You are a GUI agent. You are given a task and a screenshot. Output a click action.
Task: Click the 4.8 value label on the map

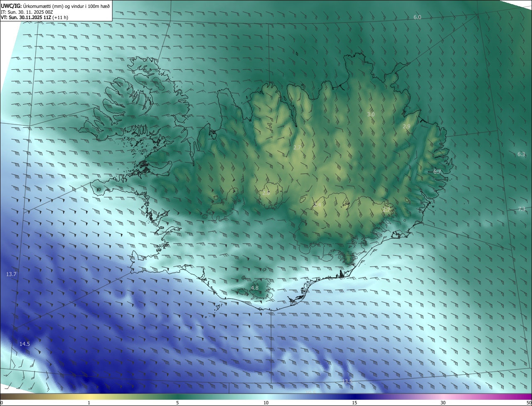pyautogui.click(x=255, y=288)
